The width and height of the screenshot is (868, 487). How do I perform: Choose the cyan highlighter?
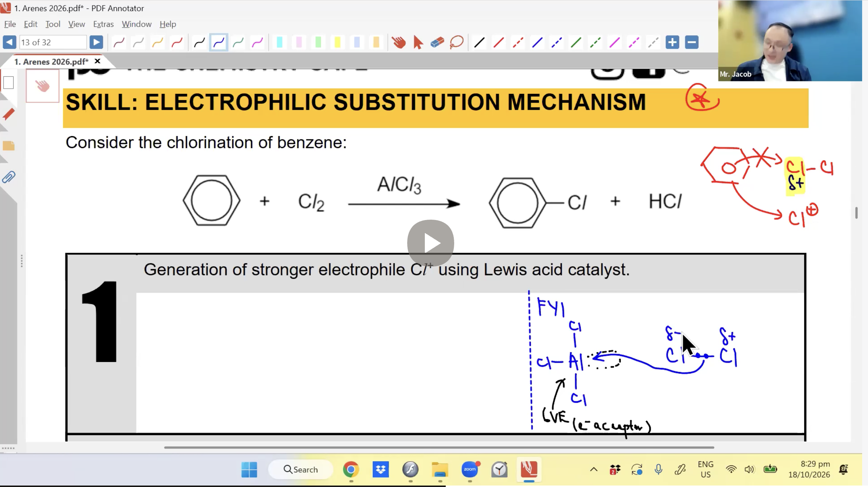[x=280, y=43]
